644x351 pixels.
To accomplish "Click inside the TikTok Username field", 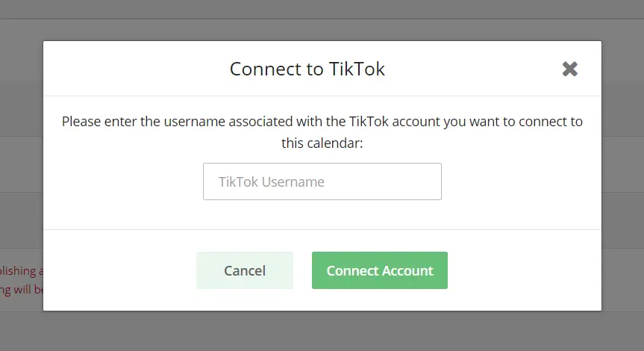I will coord(322,181).
